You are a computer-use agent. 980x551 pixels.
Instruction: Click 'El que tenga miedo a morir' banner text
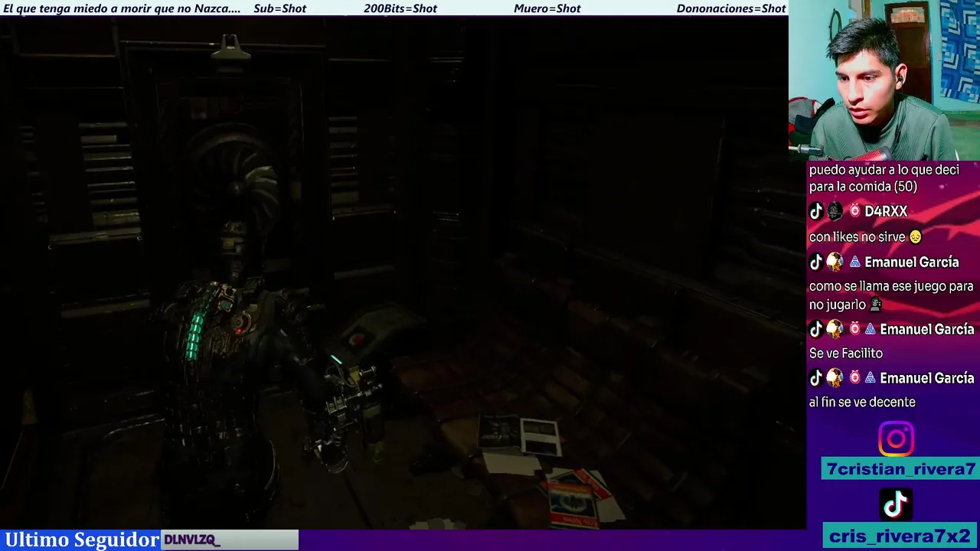(122, 8)
